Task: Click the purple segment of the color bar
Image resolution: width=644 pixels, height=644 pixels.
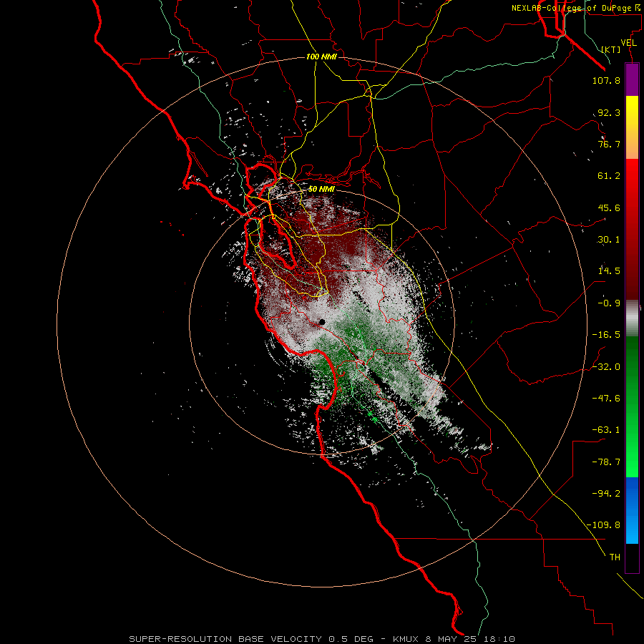Action: (632, 79)
